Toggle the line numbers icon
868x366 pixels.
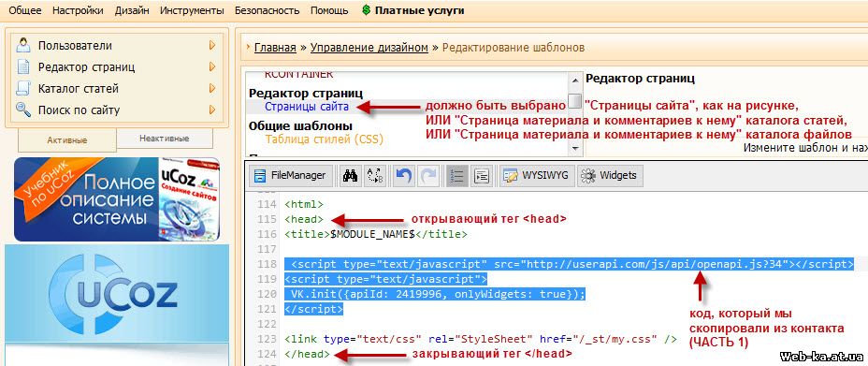[457, 176]
